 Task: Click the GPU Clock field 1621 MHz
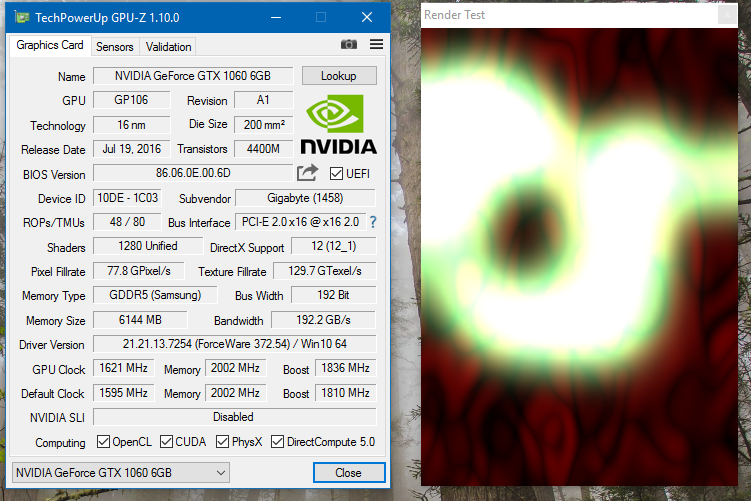(124, 368)
